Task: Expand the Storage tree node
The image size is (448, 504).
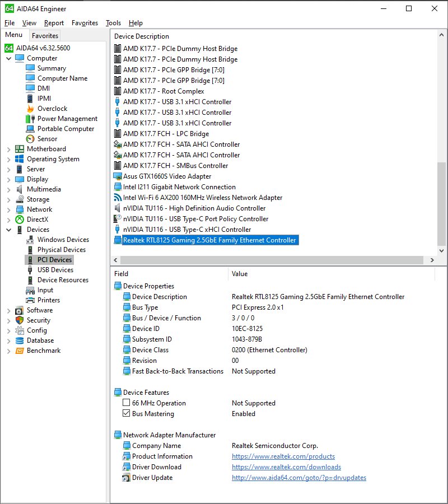Action: click(x=8, y=199)
